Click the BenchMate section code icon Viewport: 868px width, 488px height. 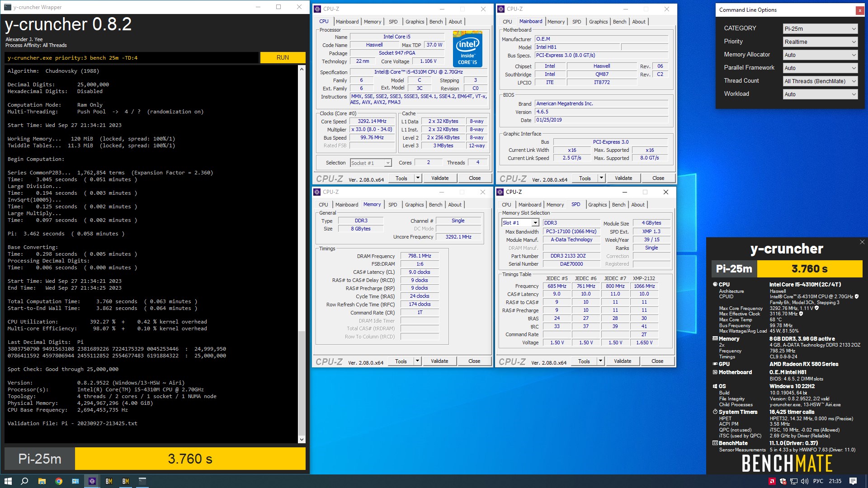[x=715, y=443]
